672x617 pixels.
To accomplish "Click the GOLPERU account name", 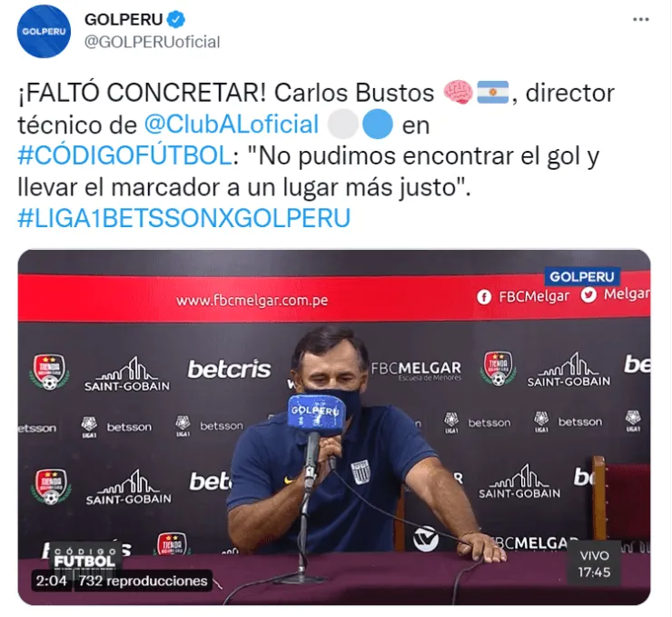I will click(x=124, y=19).
